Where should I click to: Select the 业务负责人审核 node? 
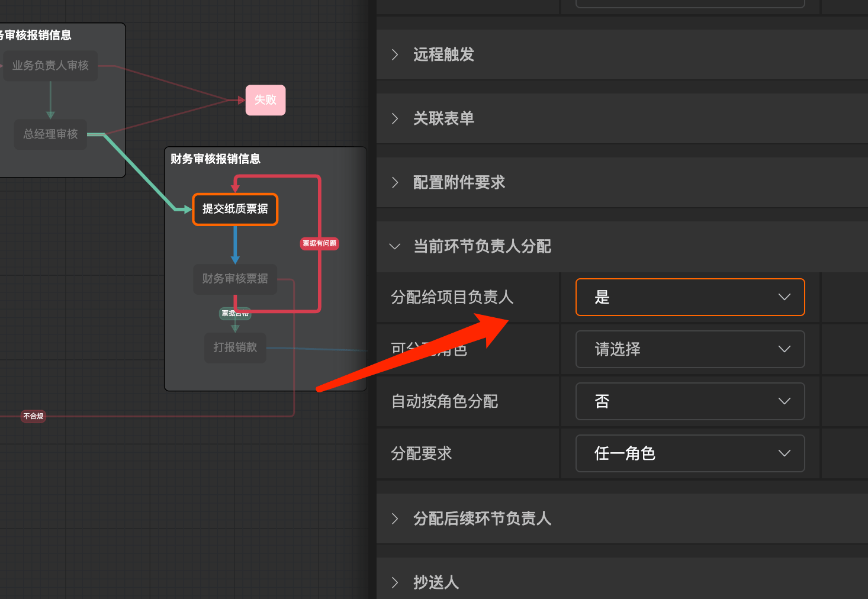(50, 66)
